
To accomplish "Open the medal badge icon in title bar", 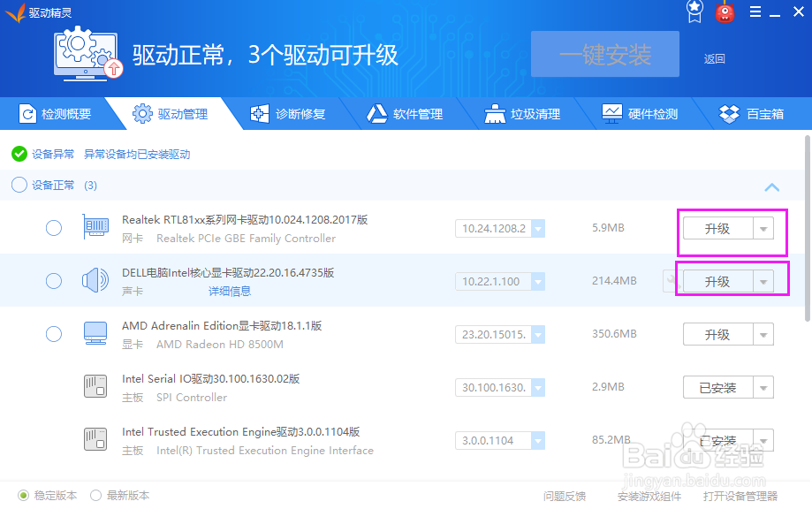I will [694, 11].
